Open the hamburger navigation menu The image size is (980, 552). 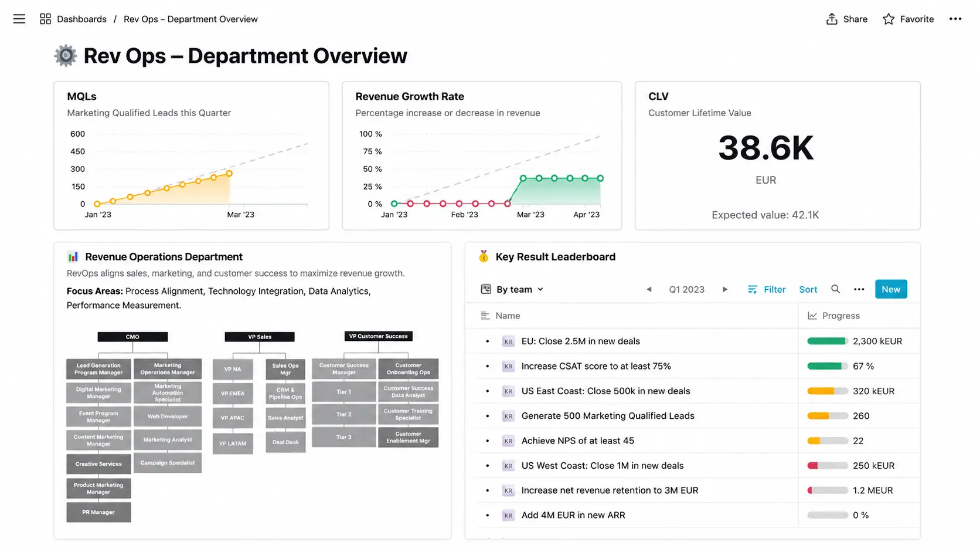(19, 19)
